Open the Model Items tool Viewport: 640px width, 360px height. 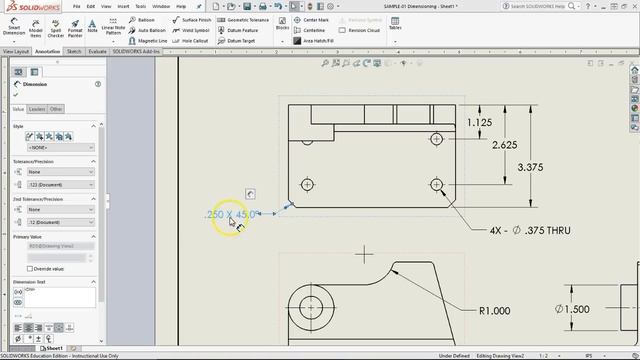pos(36,28)
